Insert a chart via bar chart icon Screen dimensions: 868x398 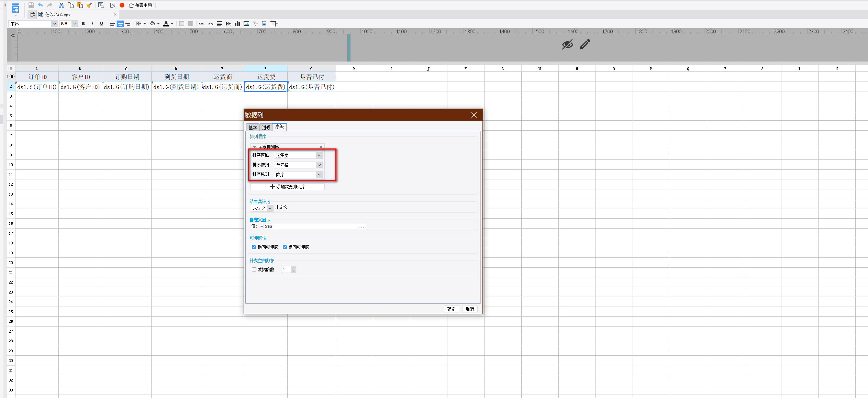click(237, 24)
